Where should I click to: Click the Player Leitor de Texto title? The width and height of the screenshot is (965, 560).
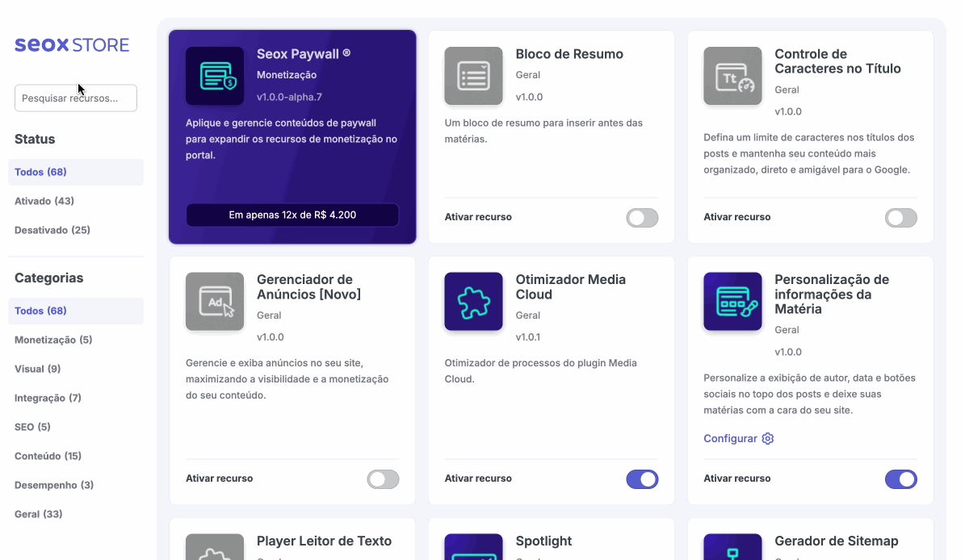[325, 541]
